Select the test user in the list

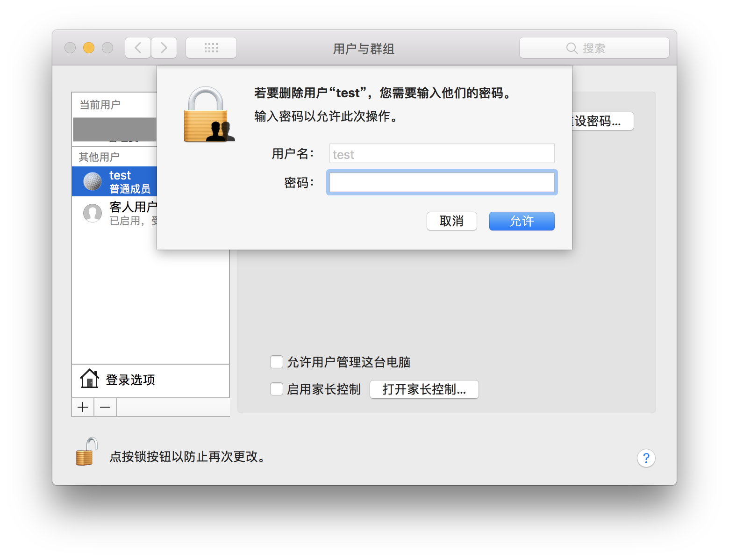(x=114, y=181)
